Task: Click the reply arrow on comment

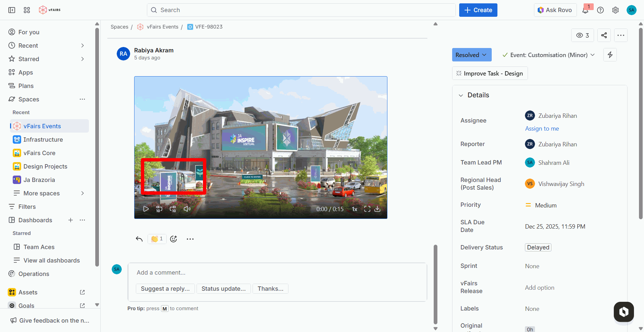Action: pyautogui.click(x=139, y=239)
